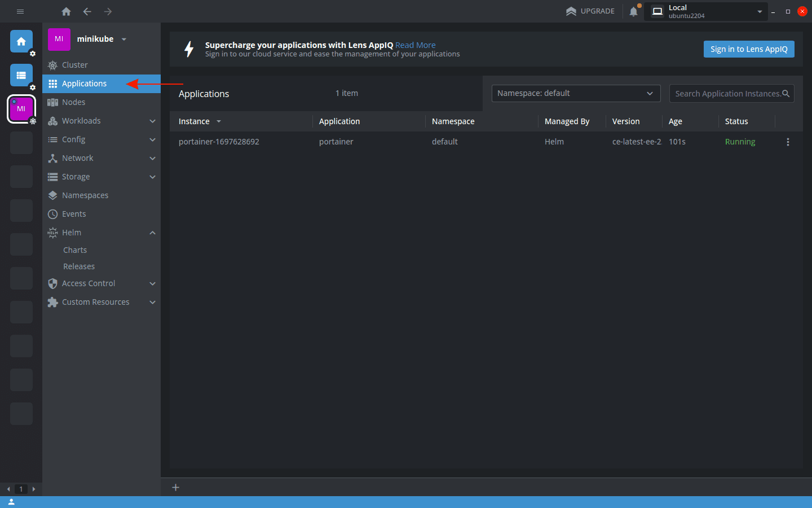Open Nodes in the sidebar

(101, 102)
